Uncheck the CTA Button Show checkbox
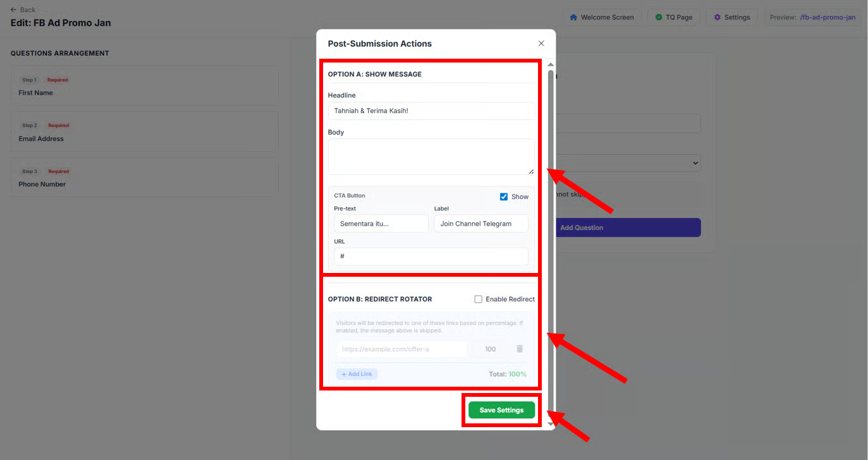This screenshot has width=868, height=460. (504, 197)
